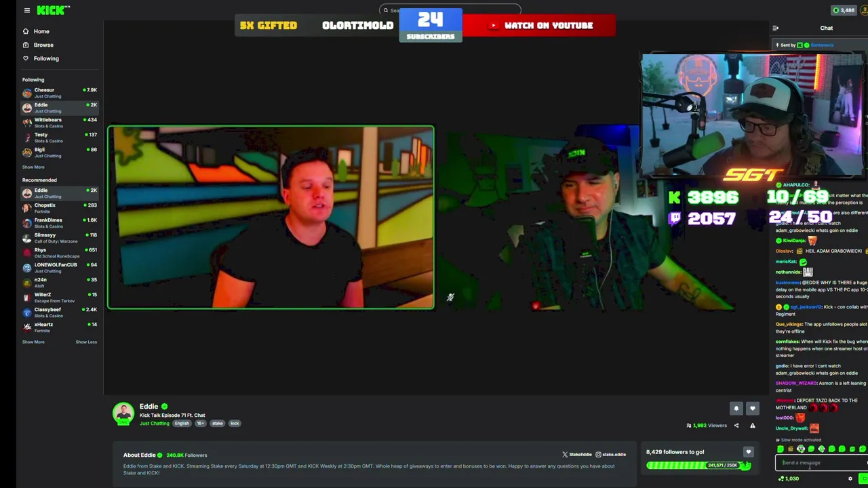Open Slimsyyy Warzone recommended channel
Screen dimensions: 868x488
(59, 238)
